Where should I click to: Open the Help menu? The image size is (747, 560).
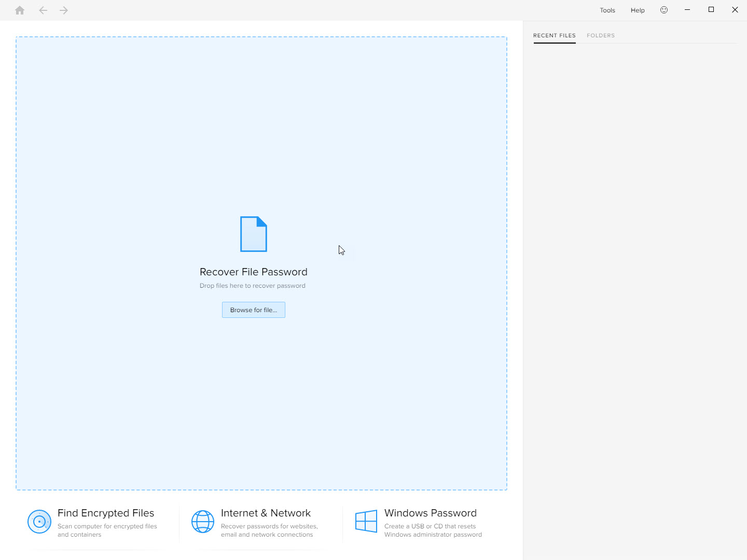(x=638, y=10)
